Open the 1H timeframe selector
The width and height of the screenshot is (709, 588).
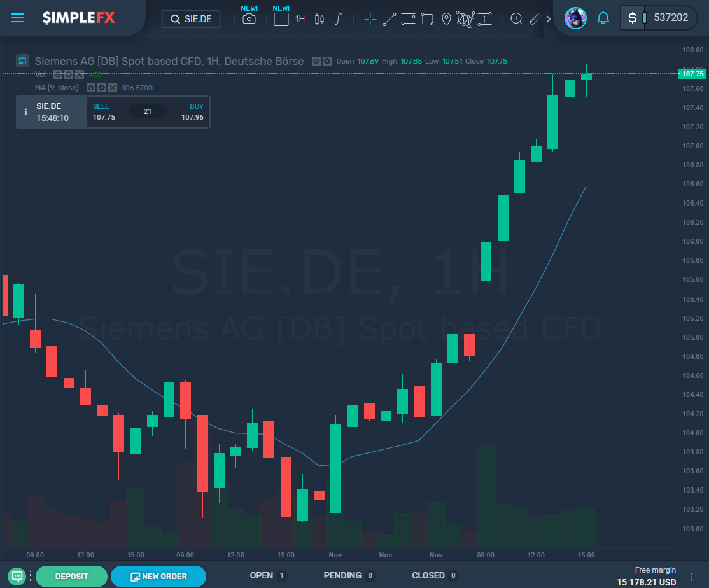[299, 18]
